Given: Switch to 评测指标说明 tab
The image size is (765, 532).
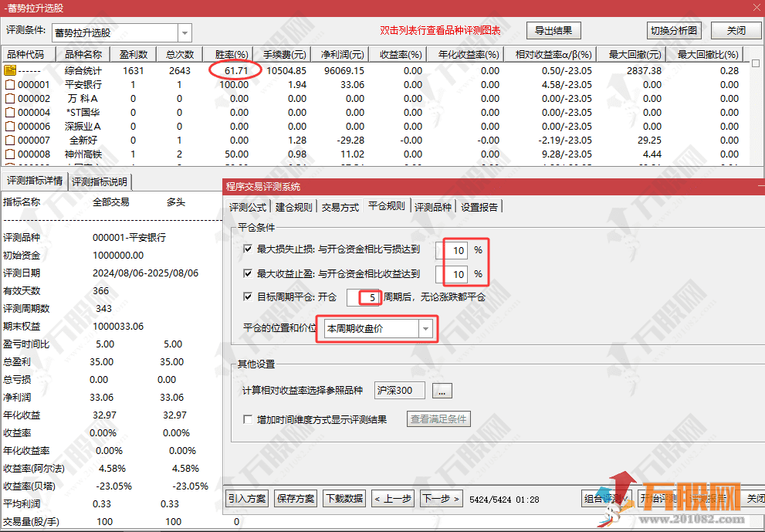Looking at the screenshot, I should point(100,181).
